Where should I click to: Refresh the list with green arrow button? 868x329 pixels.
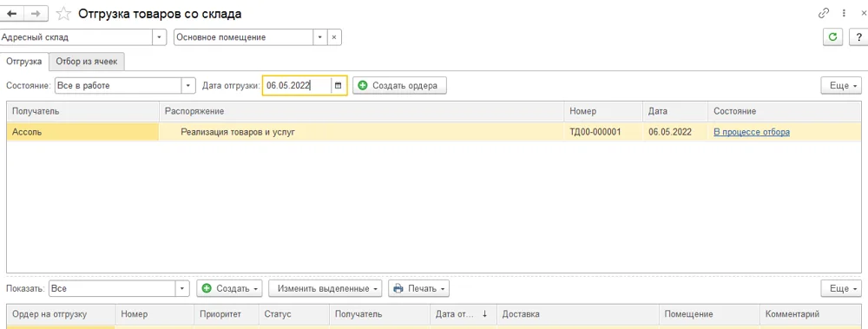pos(832,37)
